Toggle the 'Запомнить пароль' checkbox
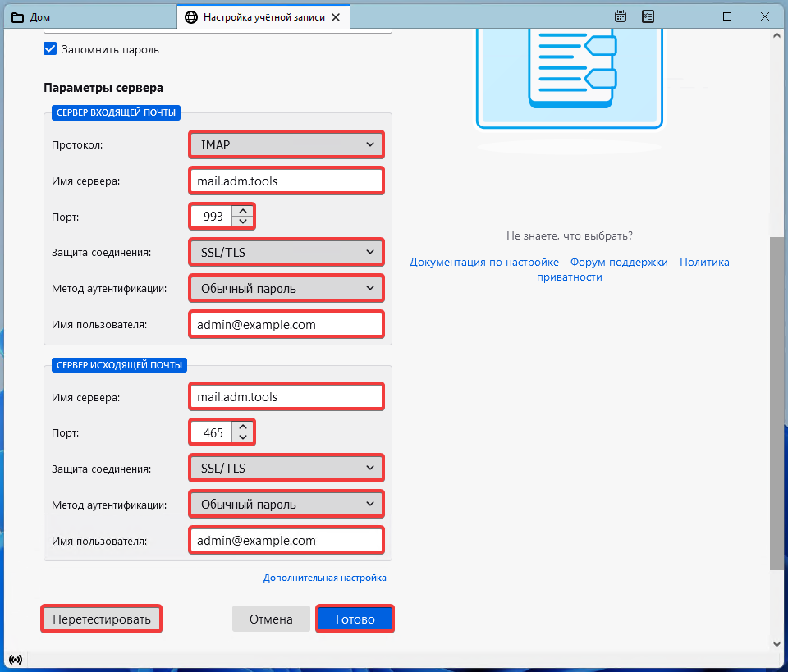 (x=50, y=49)
